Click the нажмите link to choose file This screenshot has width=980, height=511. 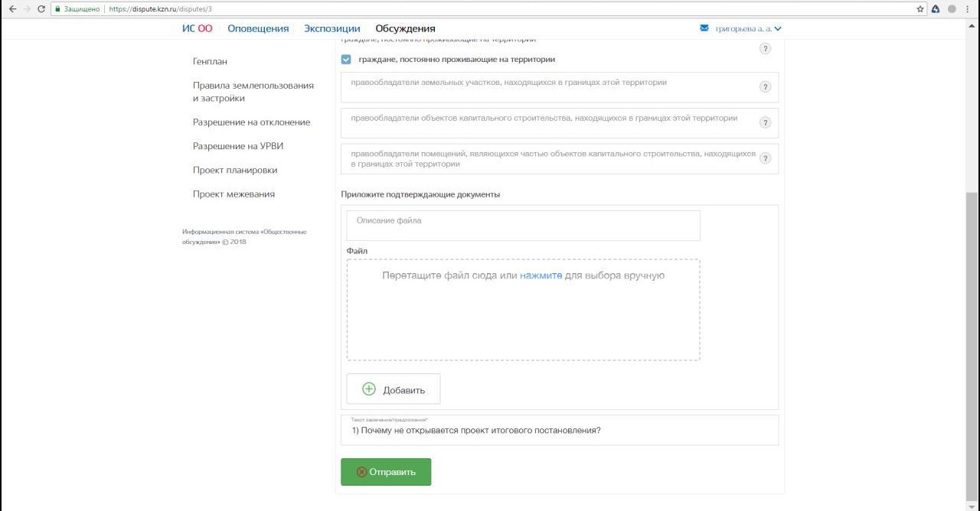541,275
